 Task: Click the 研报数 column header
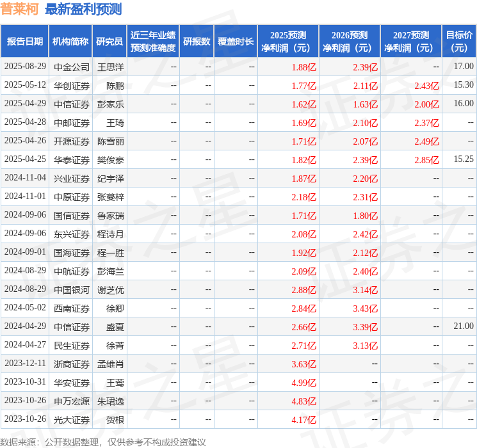[x=196, y=41]
